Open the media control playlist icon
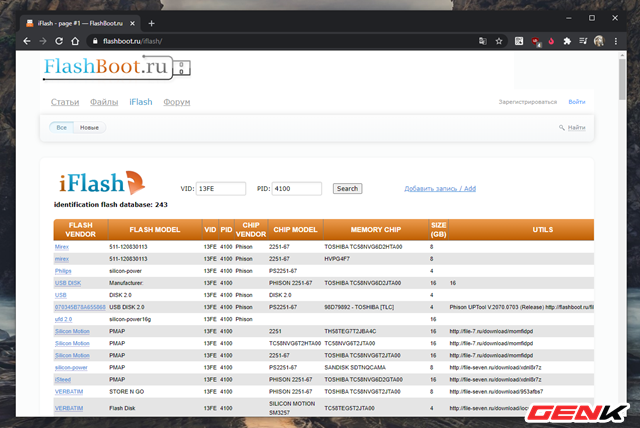This screenshot has height=428, width=640. [x=583, y=41]
